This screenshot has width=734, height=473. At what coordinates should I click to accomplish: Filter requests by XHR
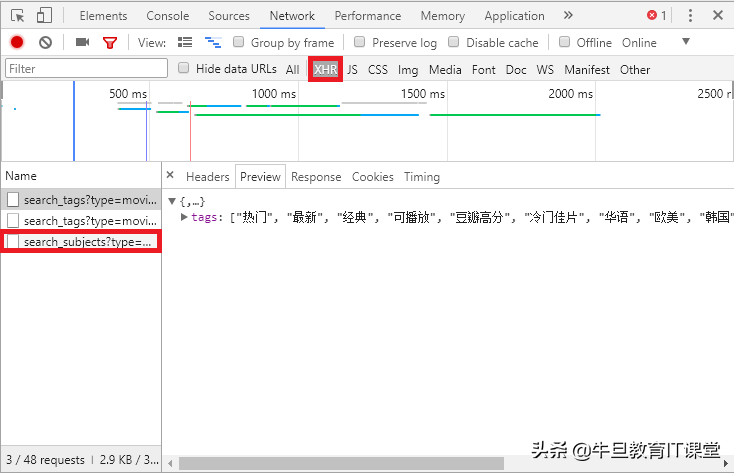pyautogui.click(x=325, y=69)
